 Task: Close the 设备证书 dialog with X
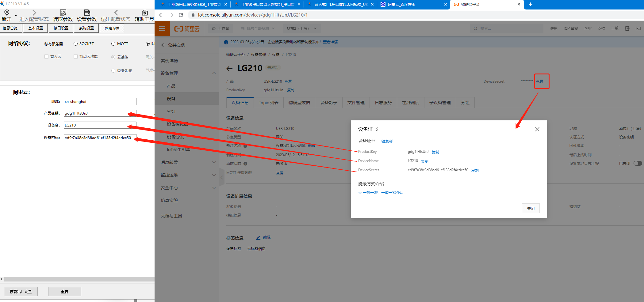click(537, 129)
